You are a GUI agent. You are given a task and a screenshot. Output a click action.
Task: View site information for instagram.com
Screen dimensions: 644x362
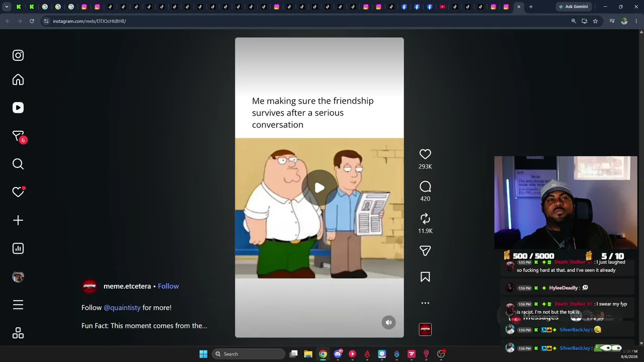(46, 21)
